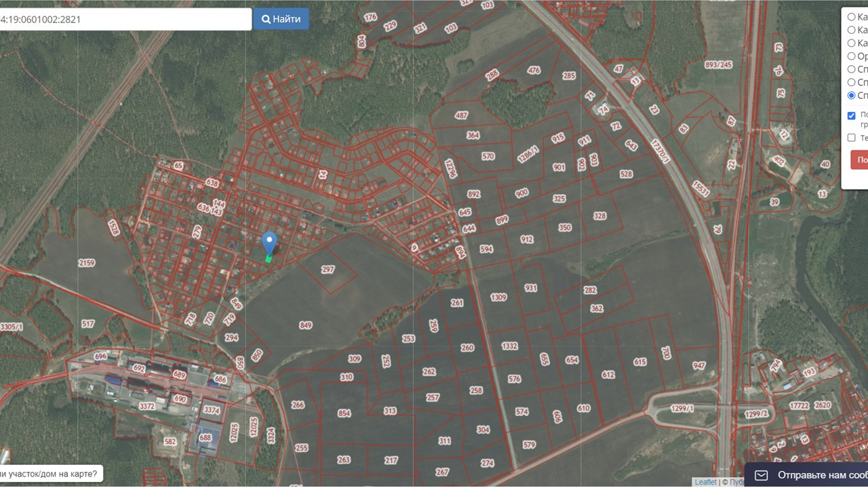This screenshot has width=868, height=488.
Task: Select parcel labeled 947
Action: 698,366
